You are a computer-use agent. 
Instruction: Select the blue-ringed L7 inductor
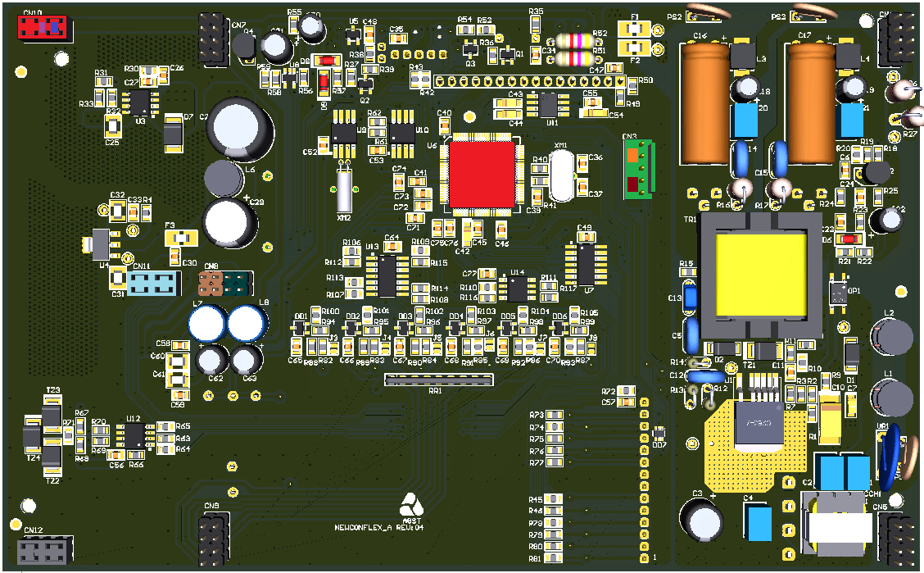tap(206, 323)
